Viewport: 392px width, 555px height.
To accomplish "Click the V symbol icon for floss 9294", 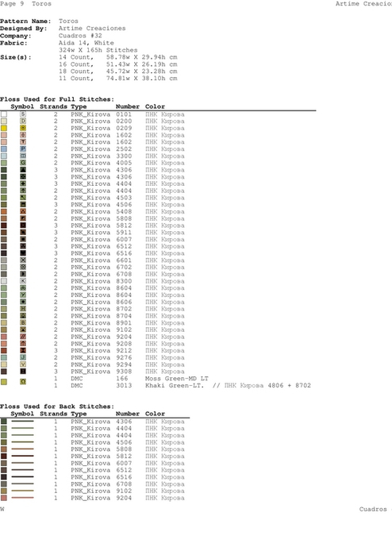I will click(23, 364).
